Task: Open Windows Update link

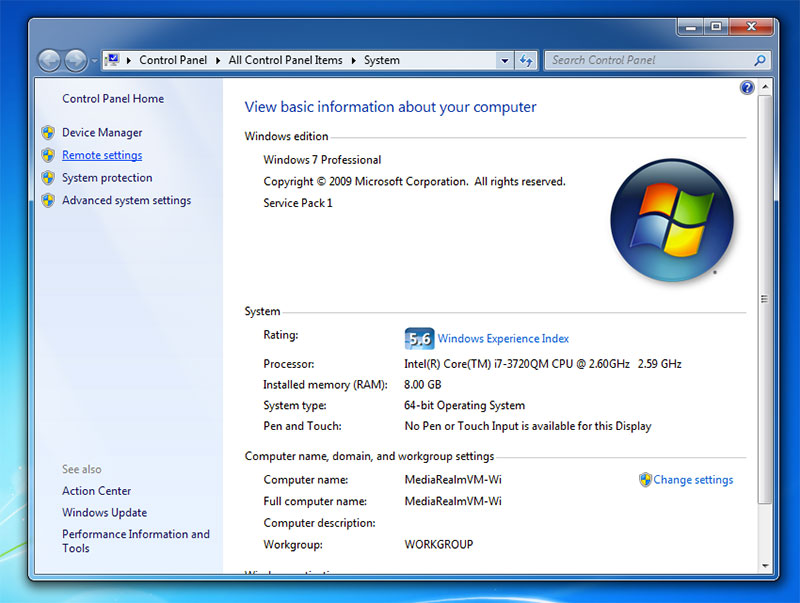Action: [105, 512]
